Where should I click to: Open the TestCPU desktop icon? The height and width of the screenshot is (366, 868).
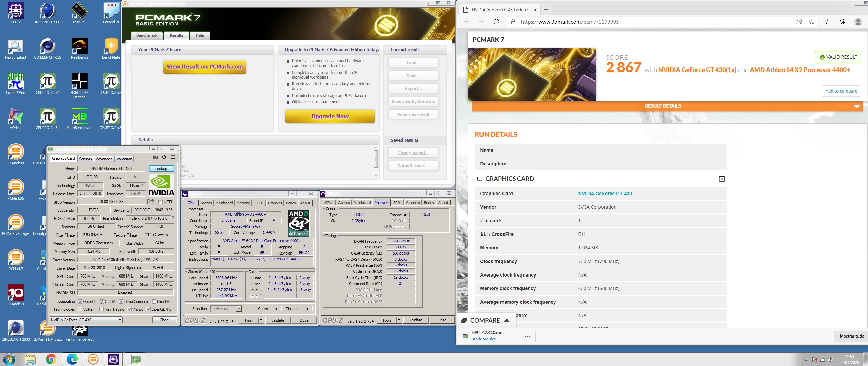pos(79,13)
